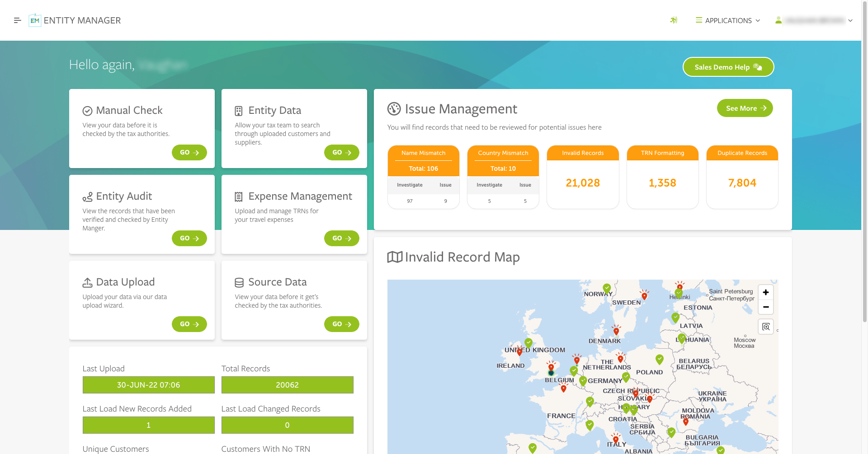Click the user profile icon
The image size is (868, 454).
point(778,20)
